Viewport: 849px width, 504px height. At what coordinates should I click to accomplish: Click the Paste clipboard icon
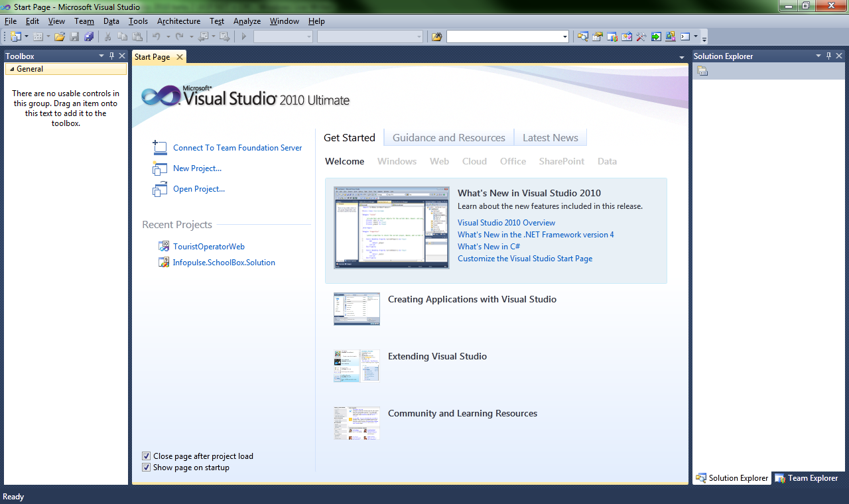point(137,36)
